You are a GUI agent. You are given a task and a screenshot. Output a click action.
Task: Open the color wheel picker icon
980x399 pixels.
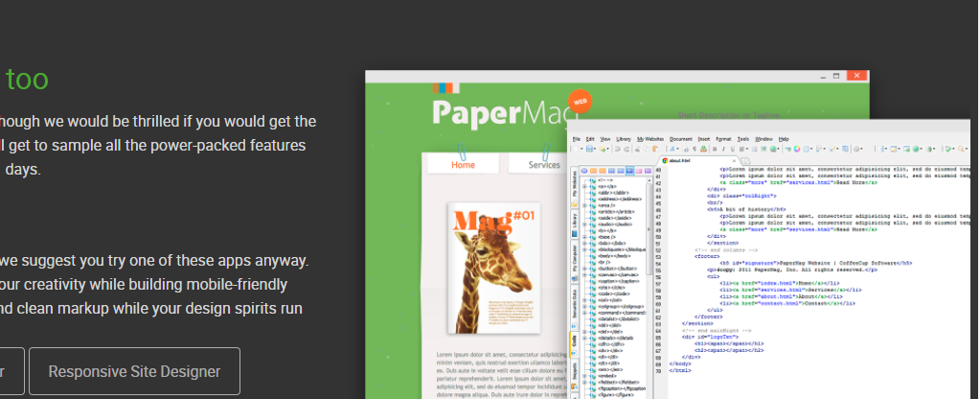(797, 149)
